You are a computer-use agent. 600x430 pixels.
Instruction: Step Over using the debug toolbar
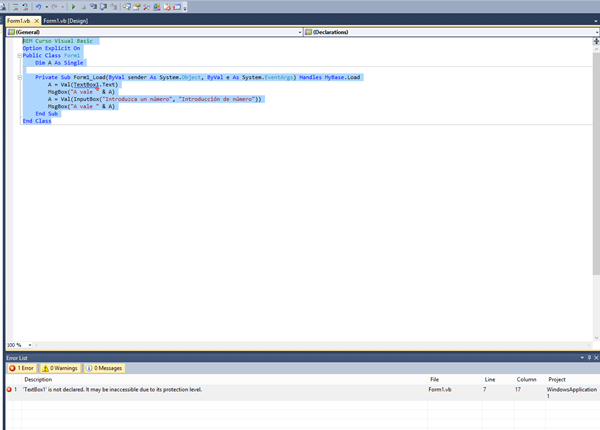tap(103, 7)
